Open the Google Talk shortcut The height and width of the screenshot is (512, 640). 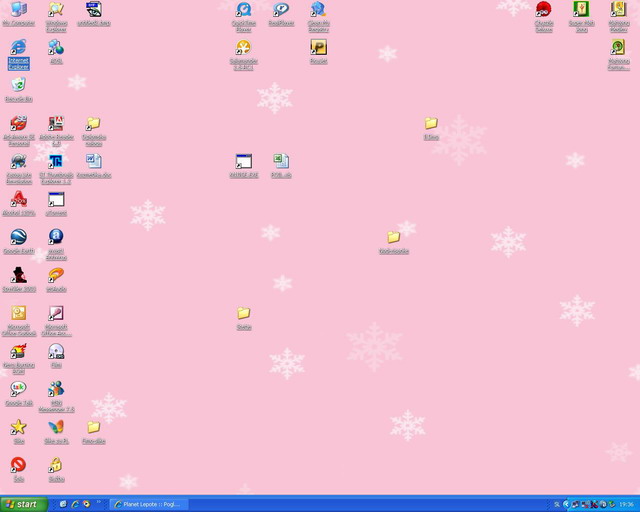coord(18,390)
